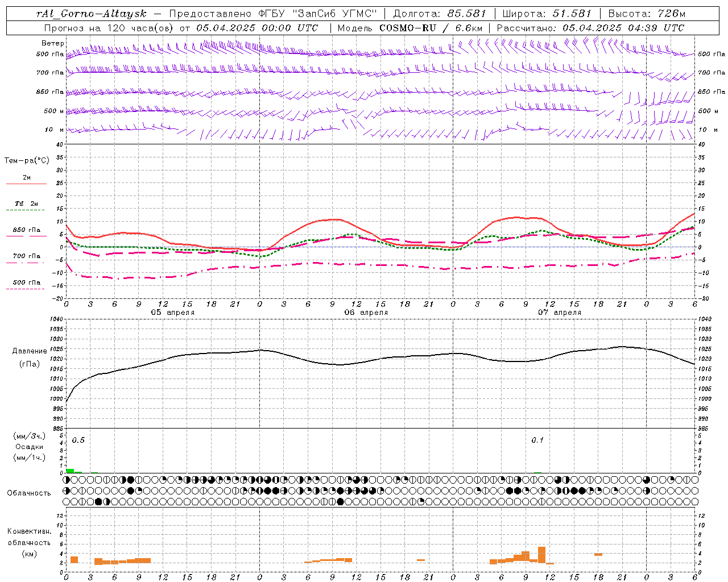Click the 0.1 precipitation total value
Screen dimensions: 728x582
pyautogui.click(x=537, y=440)
